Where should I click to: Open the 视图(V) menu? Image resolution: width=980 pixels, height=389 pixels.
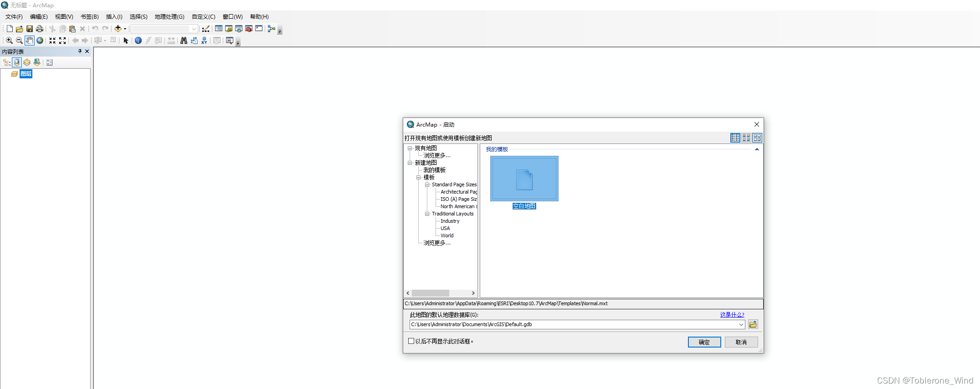pos(64,17)
